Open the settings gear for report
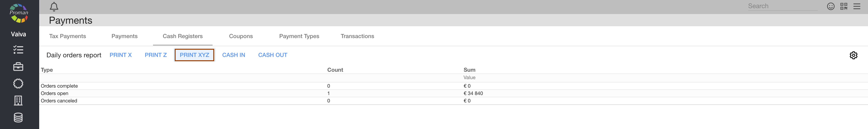Viewport: 868px width, 129px height. [x=853, y=55]
